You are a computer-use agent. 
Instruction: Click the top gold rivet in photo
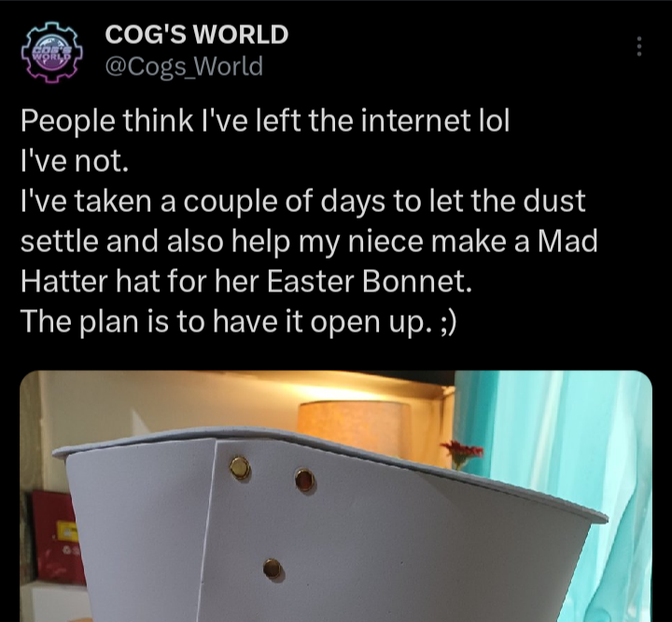(x=239, y=469)
